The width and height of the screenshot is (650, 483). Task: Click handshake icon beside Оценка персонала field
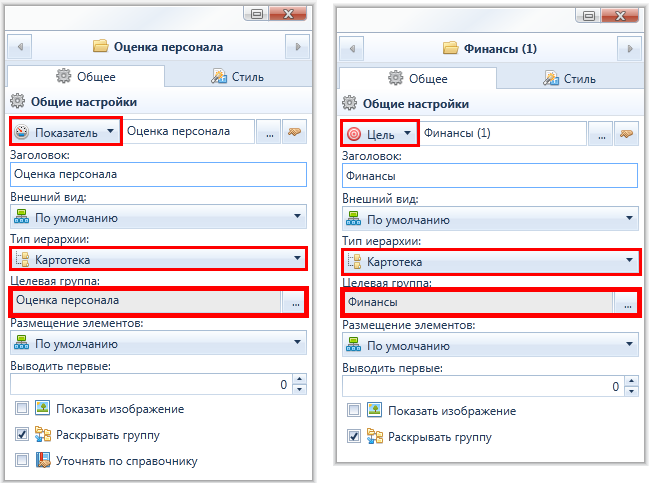pos(294,132)
